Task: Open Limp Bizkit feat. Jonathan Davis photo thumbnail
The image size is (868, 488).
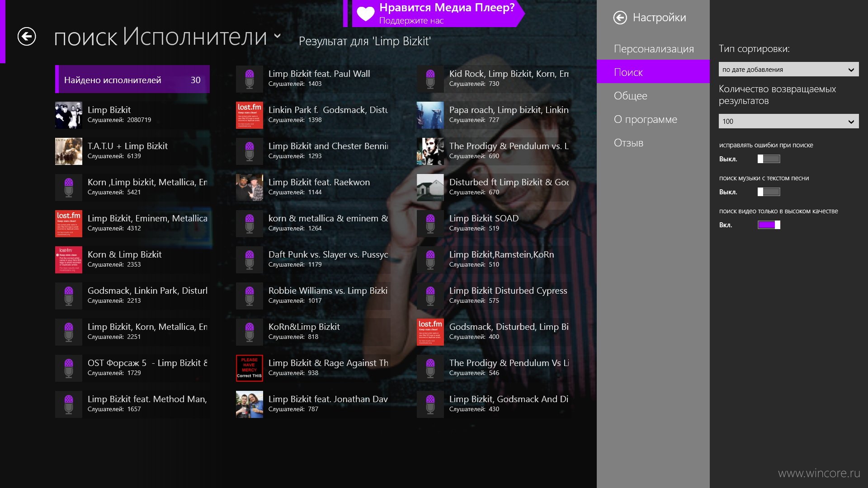Action: [x=250, y=404]
